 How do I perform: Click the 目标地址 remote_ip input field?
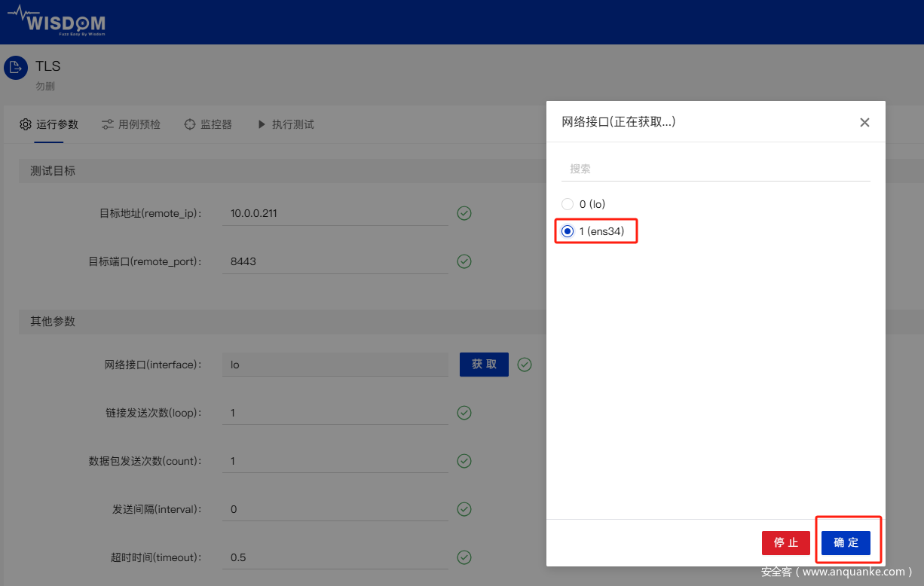click(335, 213)
